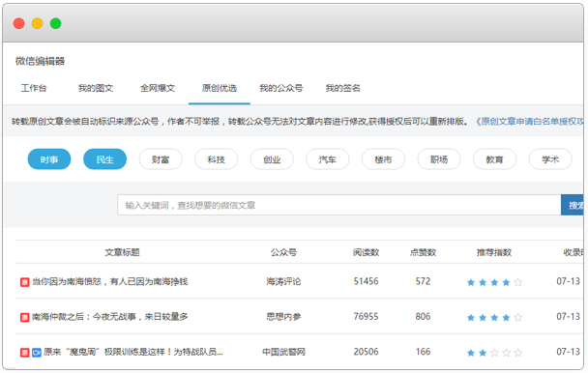Open the 全网爆文 tab
The width and height of the screenshot is (588, 373).
(158, 88)
